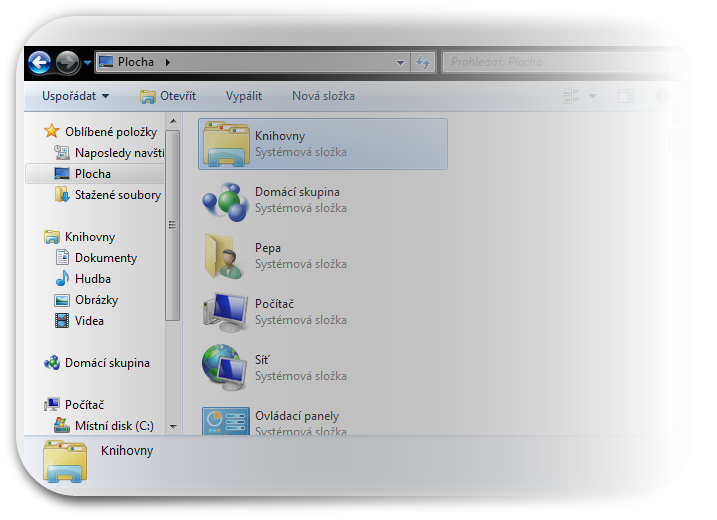Click the Místní disk (C:) drive icon

coord(62,425)
